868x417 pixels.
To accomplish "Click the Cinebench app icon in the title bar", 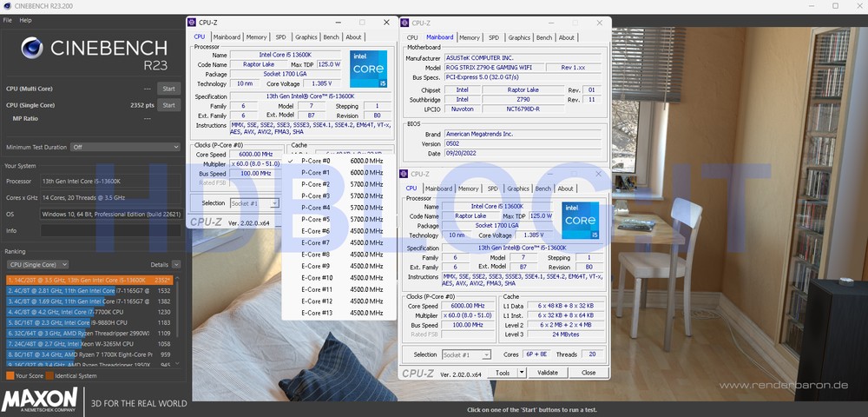I will point(7,6).
